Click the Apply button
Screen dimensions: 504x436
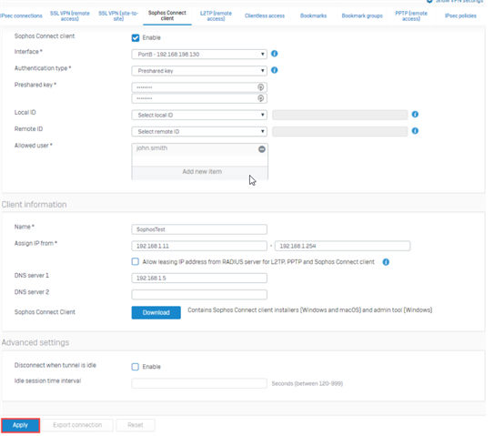(x=20, y=425)
